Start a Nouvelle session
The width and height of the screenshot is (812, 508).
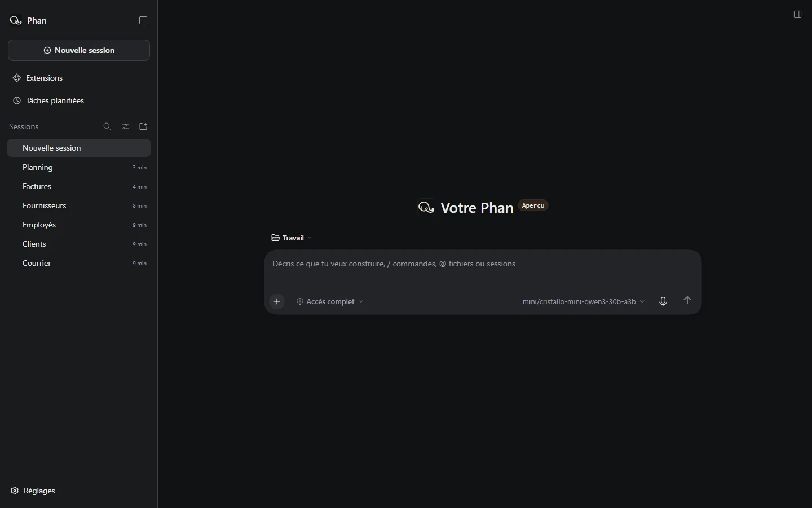[x=79, y=50]
